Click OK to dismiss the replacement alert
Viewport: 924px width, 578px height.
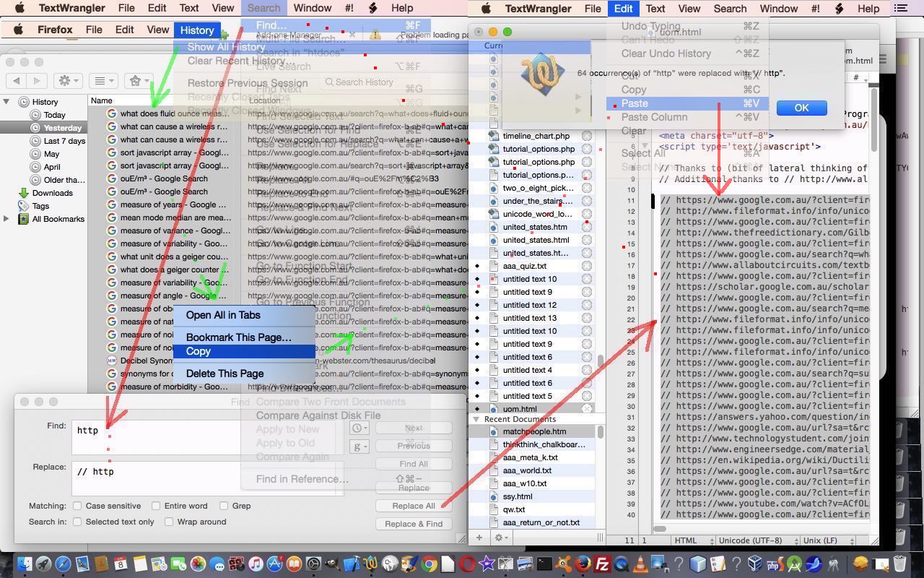tap(801, 107)
